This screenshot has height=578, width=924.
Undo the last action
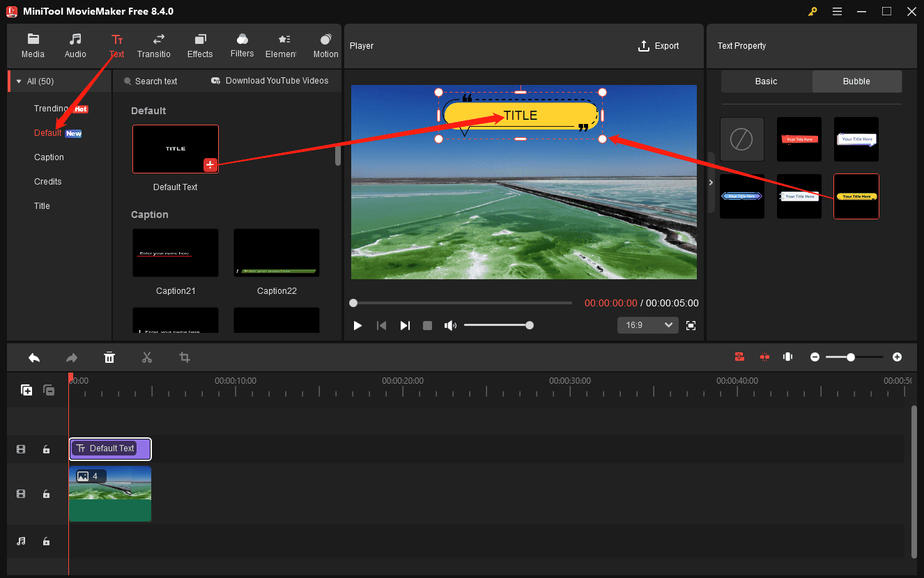pos(33,357)
